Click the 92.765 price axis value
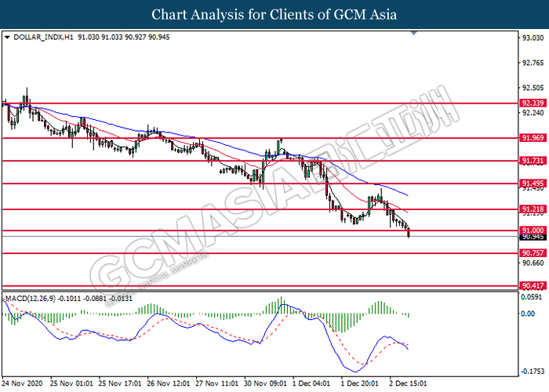549x392 pixels. pos(533,63)
